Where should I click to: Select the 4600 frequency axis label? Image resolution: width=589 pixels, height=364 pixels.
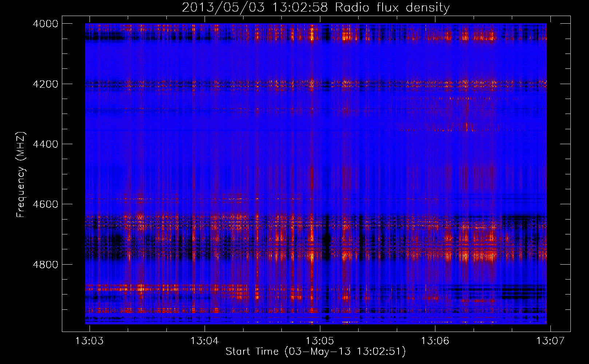(46, 204)
